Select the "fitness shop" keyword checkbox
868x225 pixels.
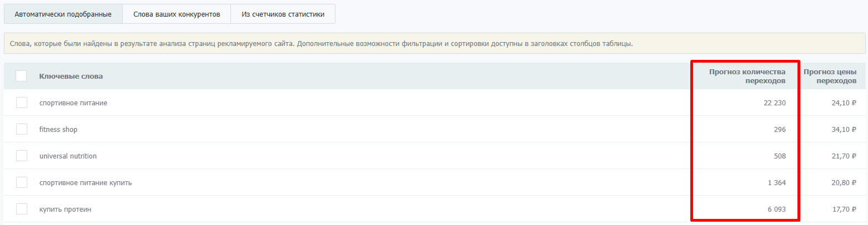22,129
